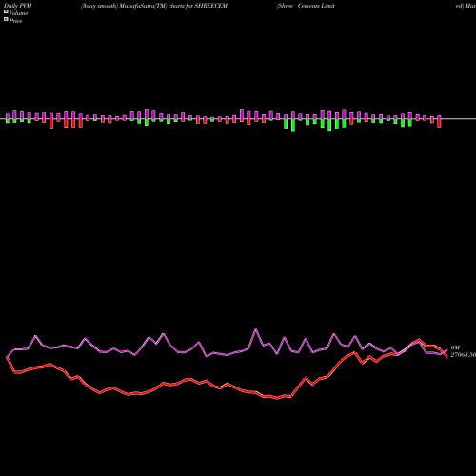Select the 'Price' legend label
The height and width of the screenshot is (476, 476).
[x=15, y=21]
